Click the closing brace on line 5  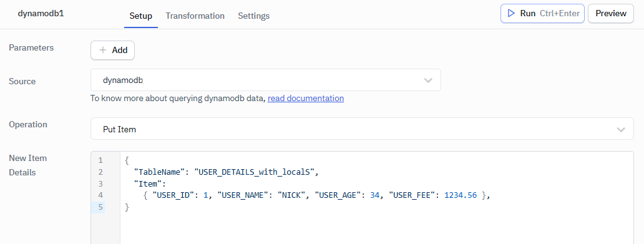127,207
